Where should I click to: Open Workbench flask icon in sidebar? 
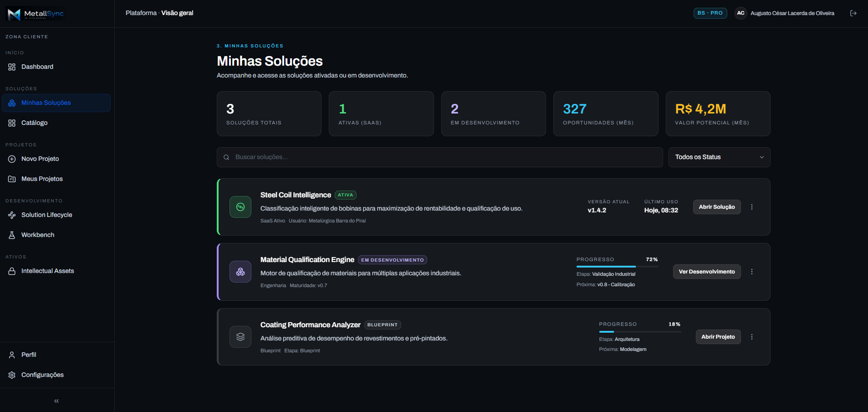point(12,235)
